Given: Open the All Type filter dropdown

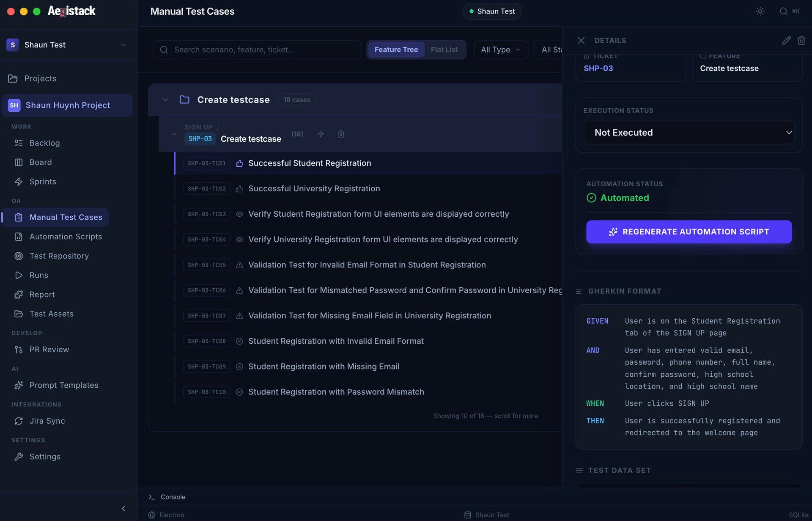Looking at the screenshot, I should (501, 50).
